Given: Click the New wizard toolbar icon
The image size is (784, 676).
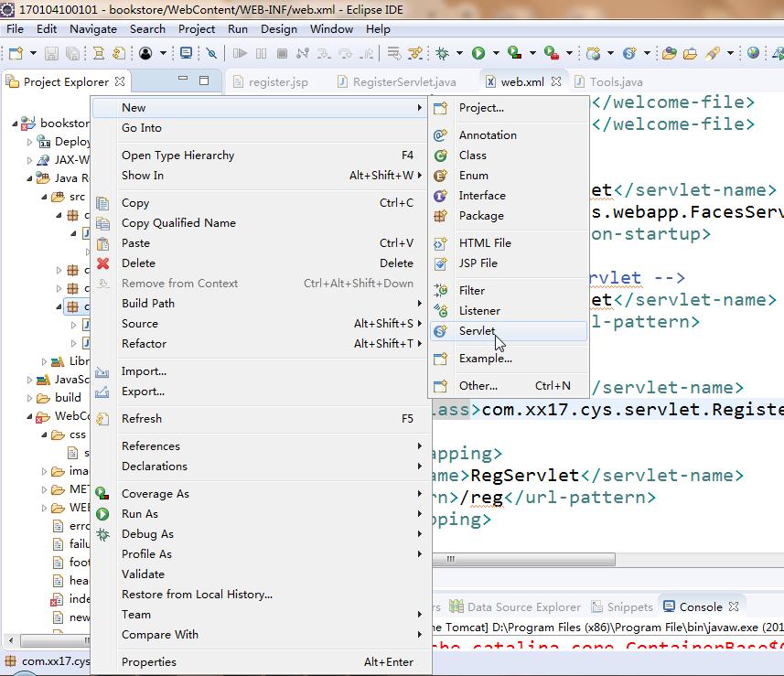Looking at the screenshot, I should tap(16, 53).
